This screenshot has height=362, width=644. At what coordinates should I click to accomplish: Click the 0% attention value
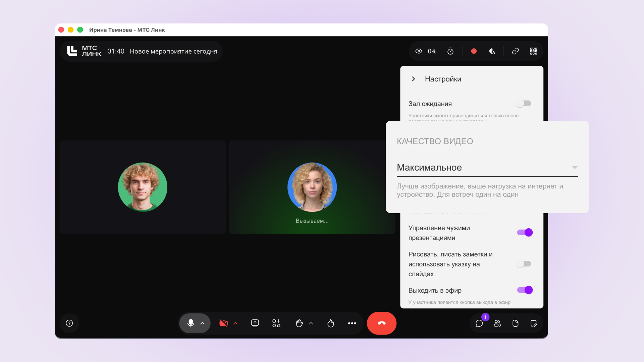click(x=432, y=51)
